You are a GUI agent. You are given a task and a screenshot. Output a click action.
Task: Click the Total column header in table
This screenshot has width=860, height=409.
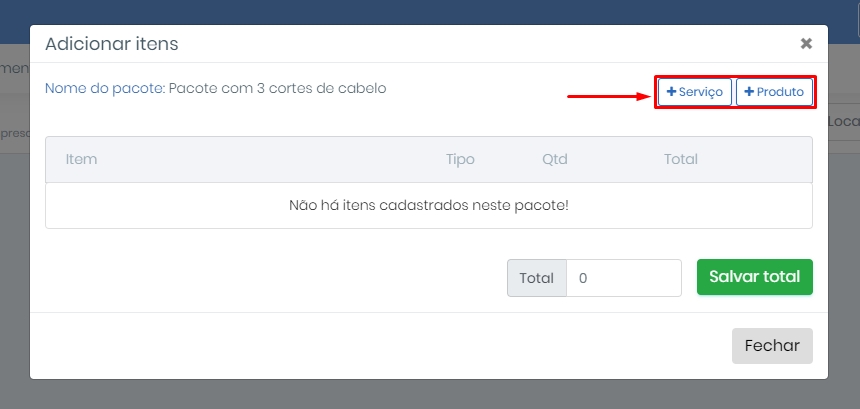pyautogui.click(x=681, y=160)
